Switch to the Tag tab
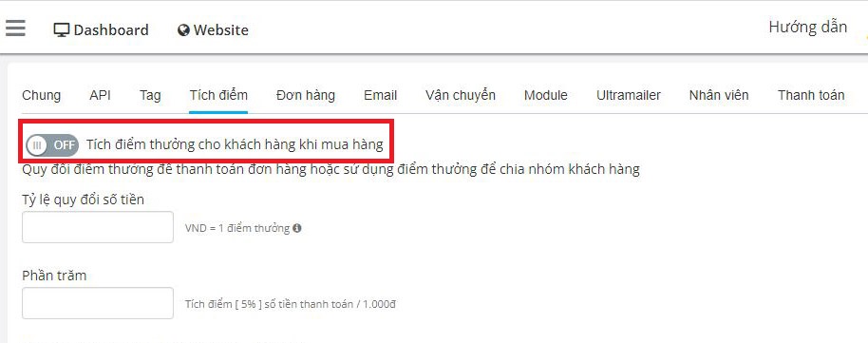This screenshot has width=868, height=343. (x=150, y=95)
